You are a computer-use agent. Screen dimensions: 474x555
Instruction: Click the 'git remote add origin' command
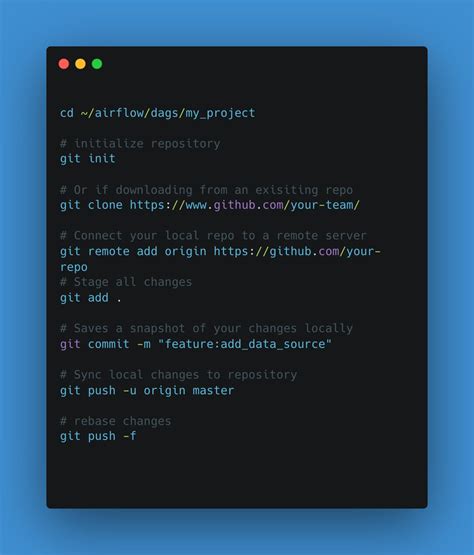(133, 251)
